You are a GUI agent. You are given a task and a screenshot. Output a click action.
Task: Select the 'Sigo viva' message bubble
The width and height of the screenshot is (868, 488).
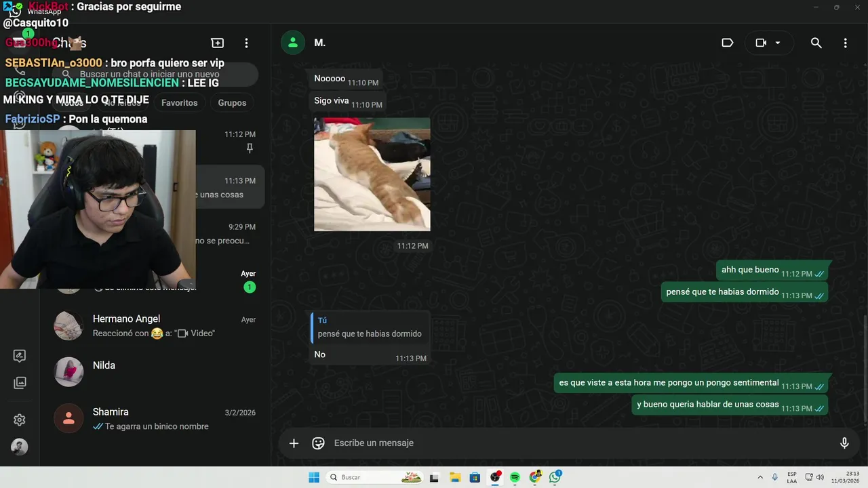[348, 102]
